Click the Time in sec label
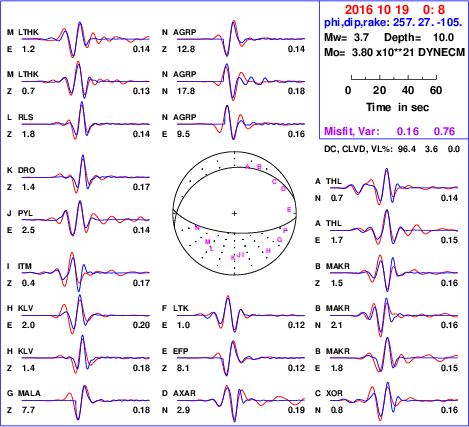Screen dimensions: 469x427 [x=397, y=107]
